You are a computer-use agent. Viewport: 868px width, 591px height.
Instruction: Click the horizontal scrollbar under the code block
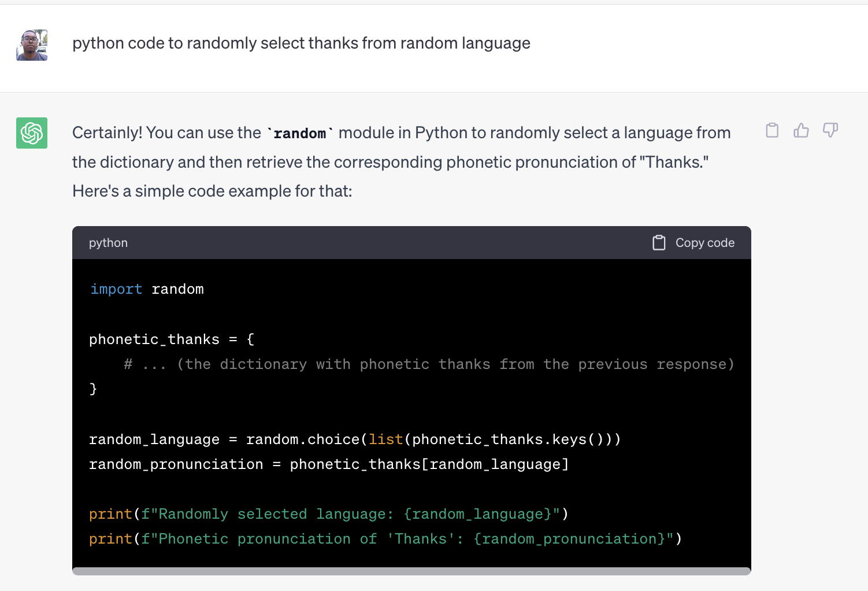tap(411, 571)
